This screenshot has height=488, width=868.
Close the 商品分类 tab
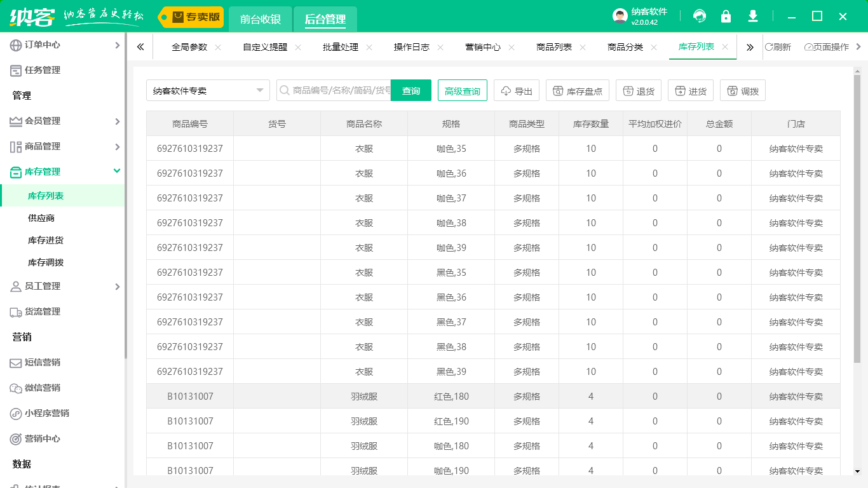coord(654,48)
